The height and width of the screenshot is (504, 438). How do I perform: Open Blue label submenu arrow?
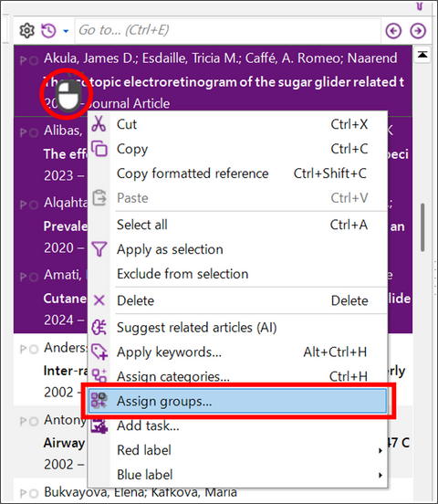[x=381, y=475]
